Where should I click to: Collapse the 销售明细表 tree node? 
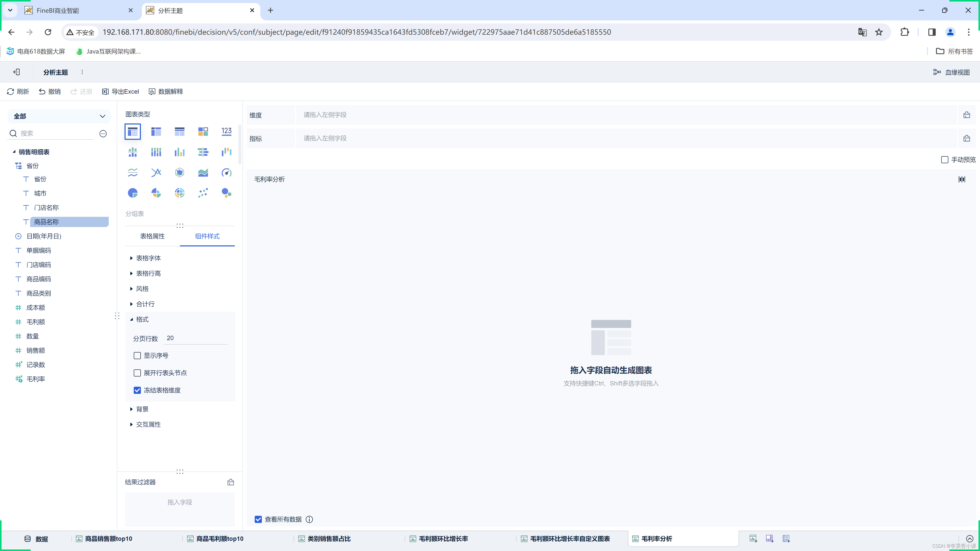14,152
